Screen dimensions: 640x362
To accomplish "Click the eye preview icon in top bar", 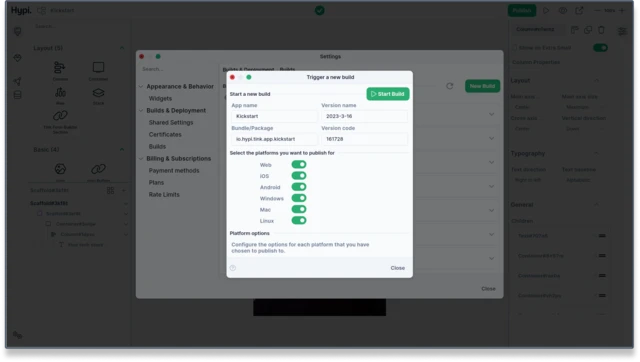I will click(x=562, y=11).
